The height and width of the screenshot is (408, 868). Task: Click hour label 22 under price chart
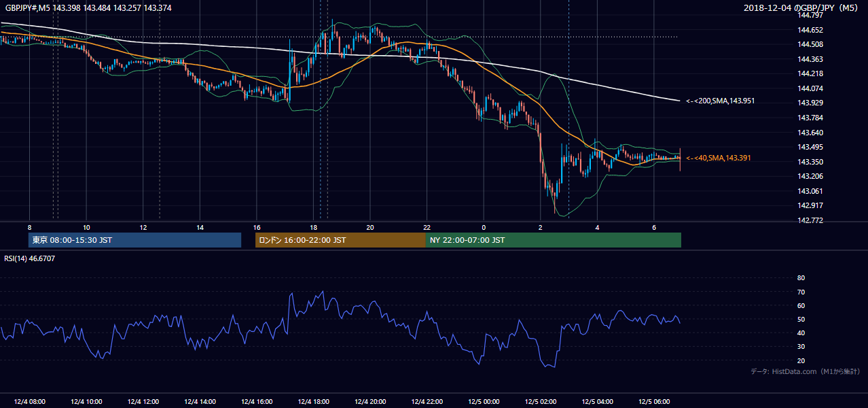tap(427, 227)
